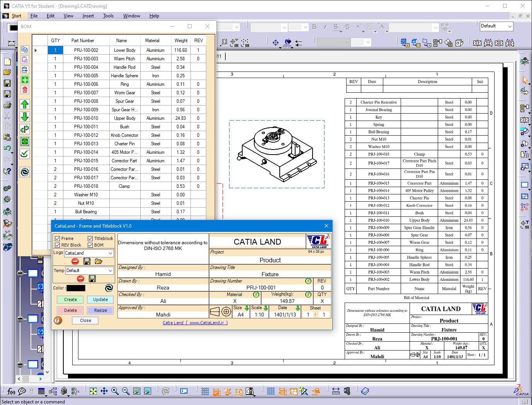Click the Formula f(x) icon

pos(11,391)
